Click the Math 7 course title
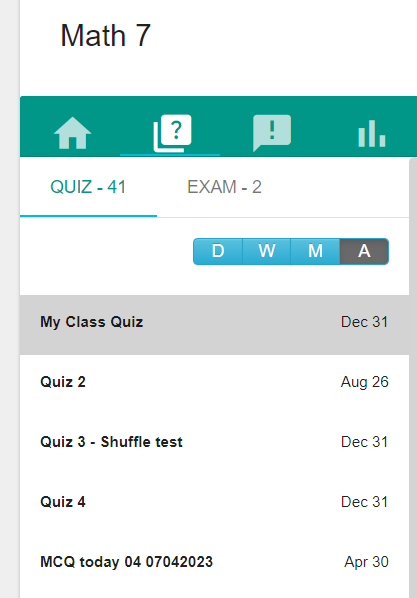 click(x=106, y=35)
